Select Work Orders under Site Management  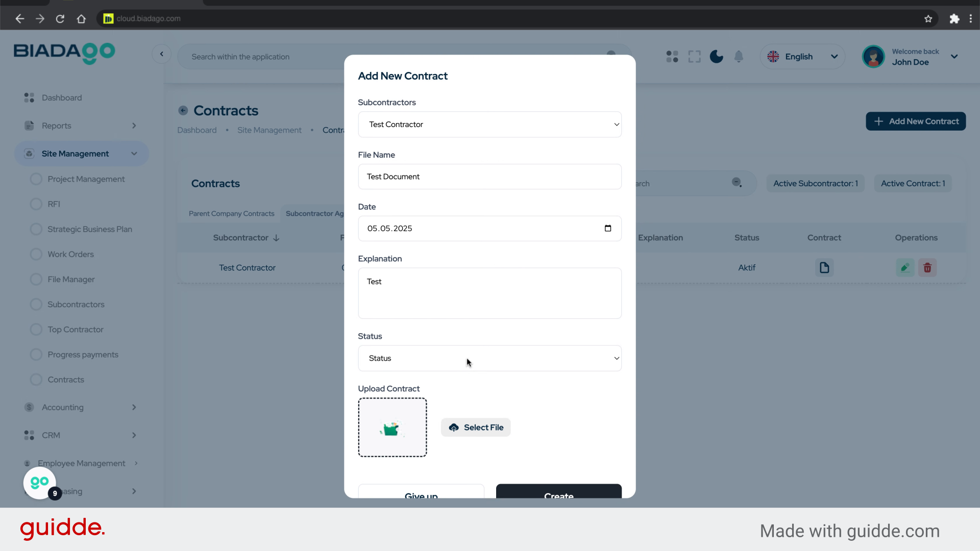coord(70,254)
